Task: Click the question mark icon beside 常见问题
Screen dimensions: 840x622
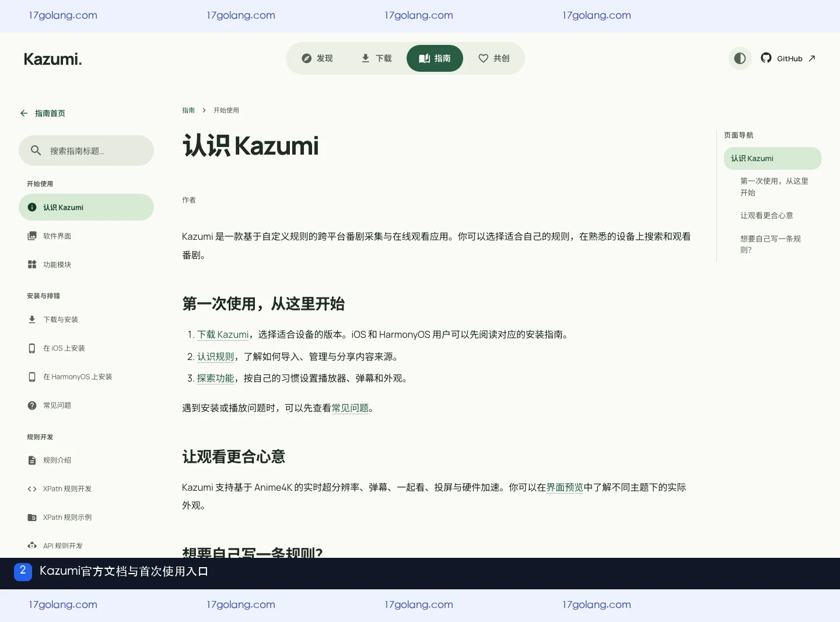Action: [32, 406]
